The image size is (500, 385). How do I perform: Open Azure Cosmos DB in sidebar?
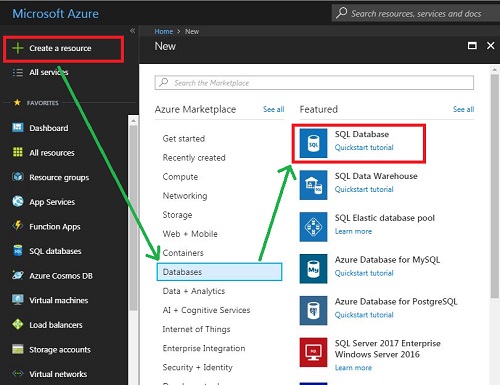tap(52, 276)
